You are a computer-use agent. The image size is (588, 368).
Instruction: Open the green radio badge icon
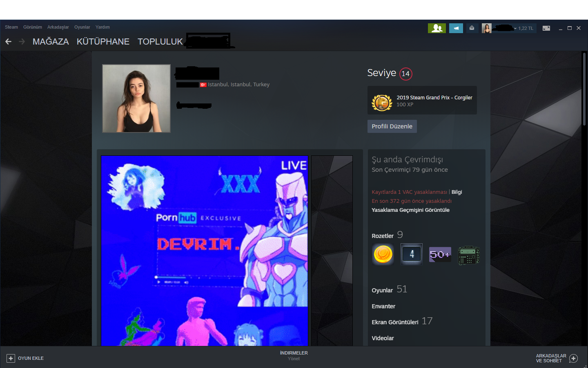[x=469, y=255]
